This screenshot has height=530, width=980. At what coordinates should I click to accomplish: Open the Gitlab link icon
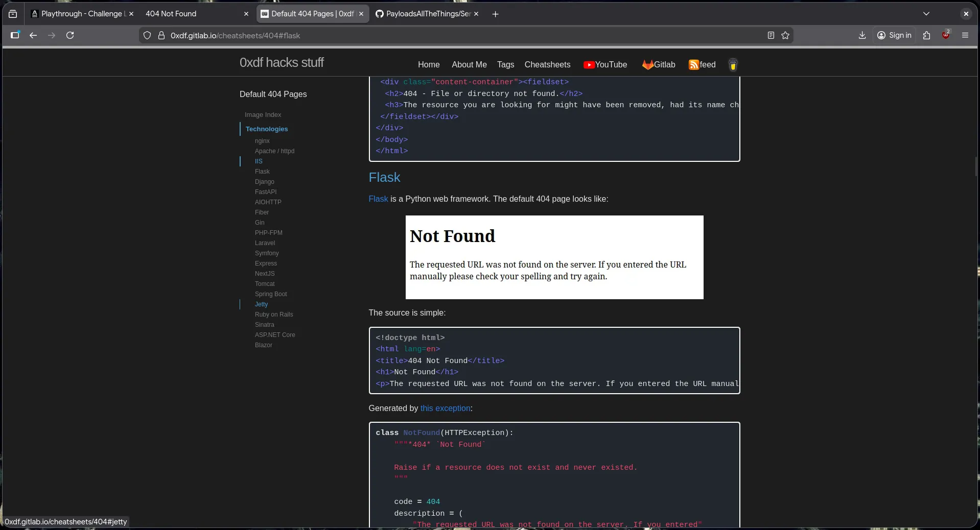(647, 65)
